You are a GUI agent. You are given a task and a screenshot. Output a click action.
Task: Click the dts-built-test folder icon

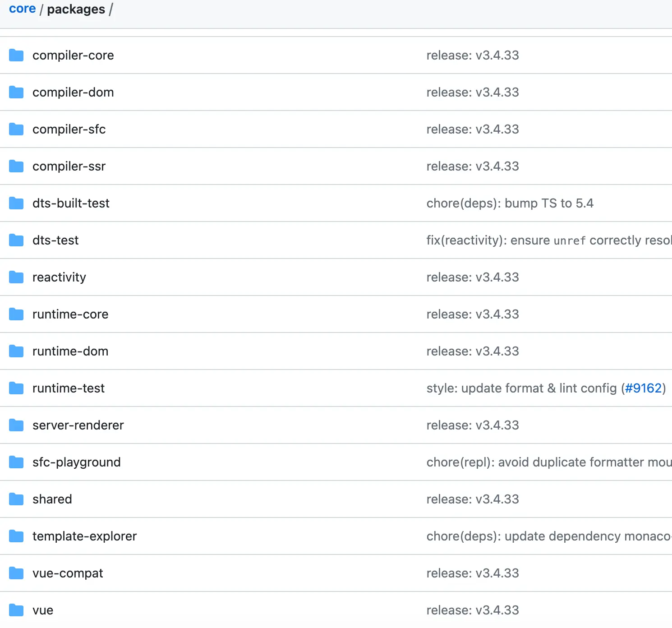point(16,203)
